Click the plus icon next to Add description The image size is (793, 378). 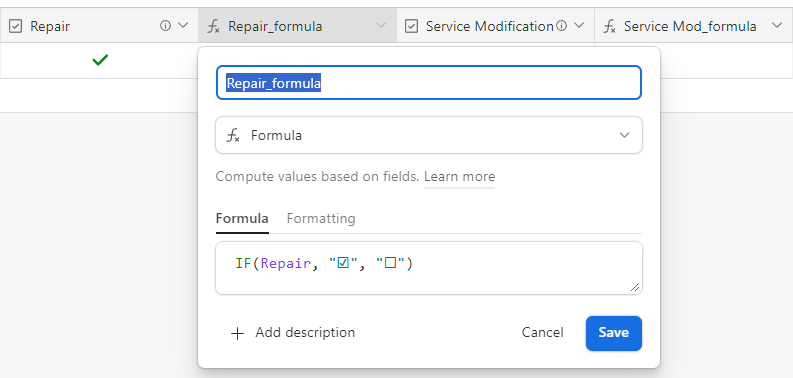[x=237, y=333]
